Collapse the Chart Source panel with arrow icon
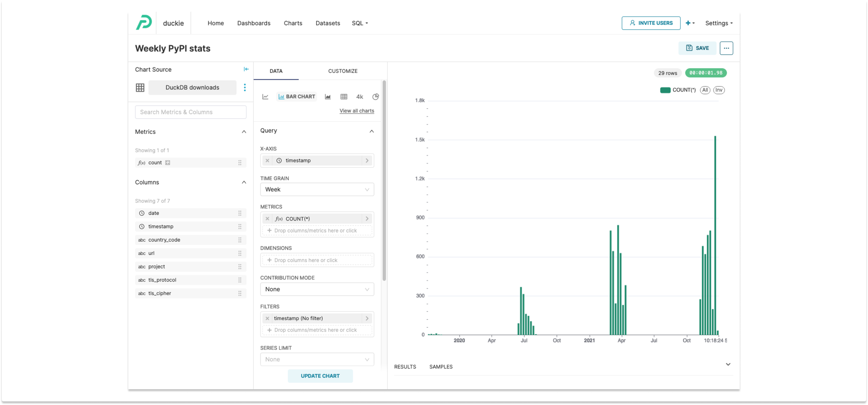Viewport: 868px width, 405px height. pyautogui.click(x=246, y=69)
